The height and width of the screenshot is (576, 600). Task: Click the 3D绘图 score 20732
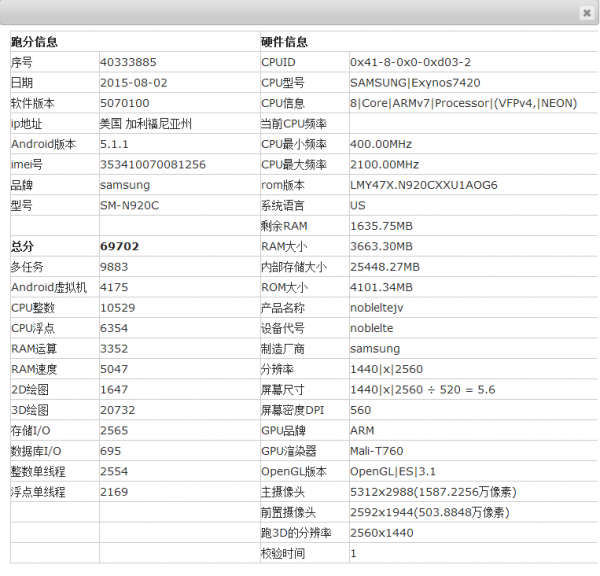[x=120, y=410]
